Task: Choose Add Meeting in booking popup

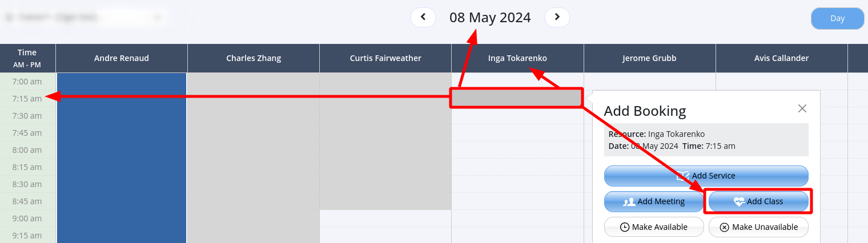Action: 654,201
